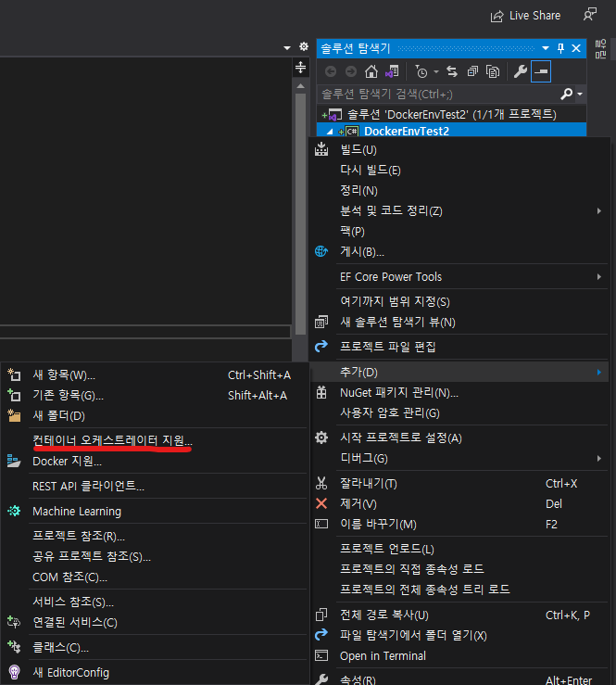Click 잘라내기(T) cut option
This screenshot has width=616, height=685.
459,483
